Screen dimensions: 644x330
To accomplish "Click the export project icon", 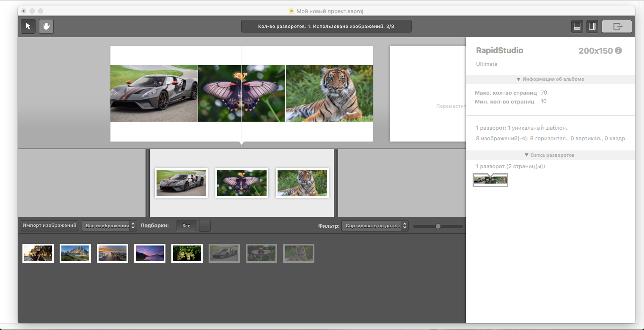I will [617, 26].
